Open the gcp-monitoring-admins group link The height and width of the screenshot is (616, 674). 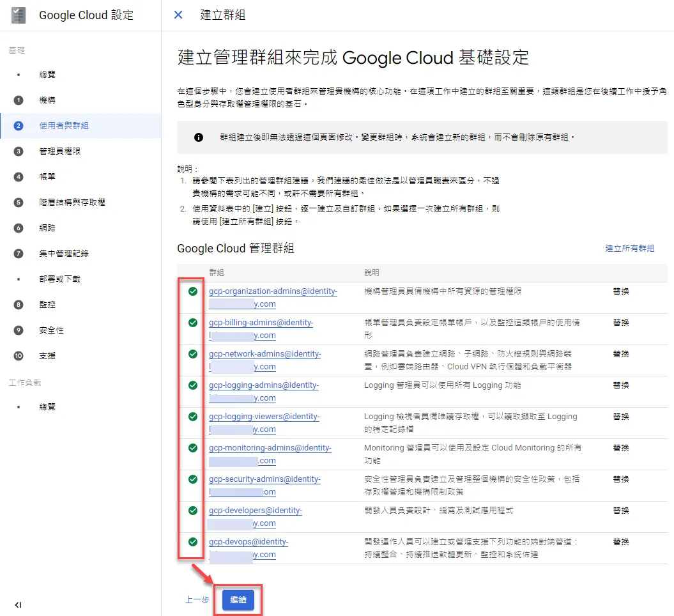[x=270, y=454]
